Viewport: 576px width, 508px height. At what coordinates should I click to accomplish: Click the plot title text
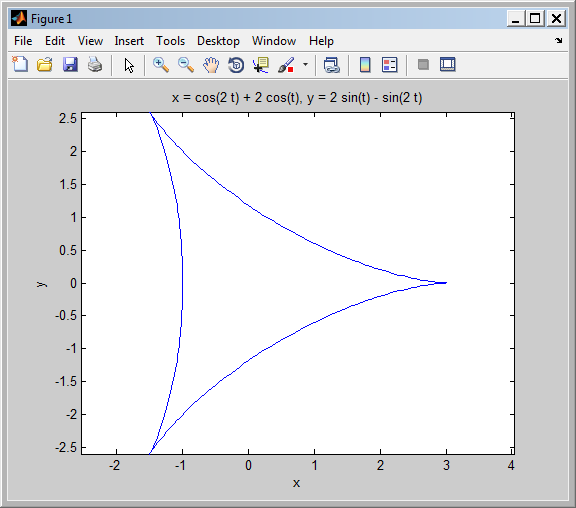[x=297, y=98]
